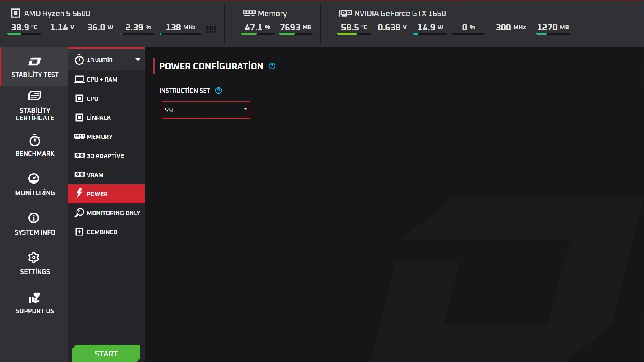The width and height of the screenshot is (644, 362).
Task: Choose the Combined test
Action: point(106,232)
